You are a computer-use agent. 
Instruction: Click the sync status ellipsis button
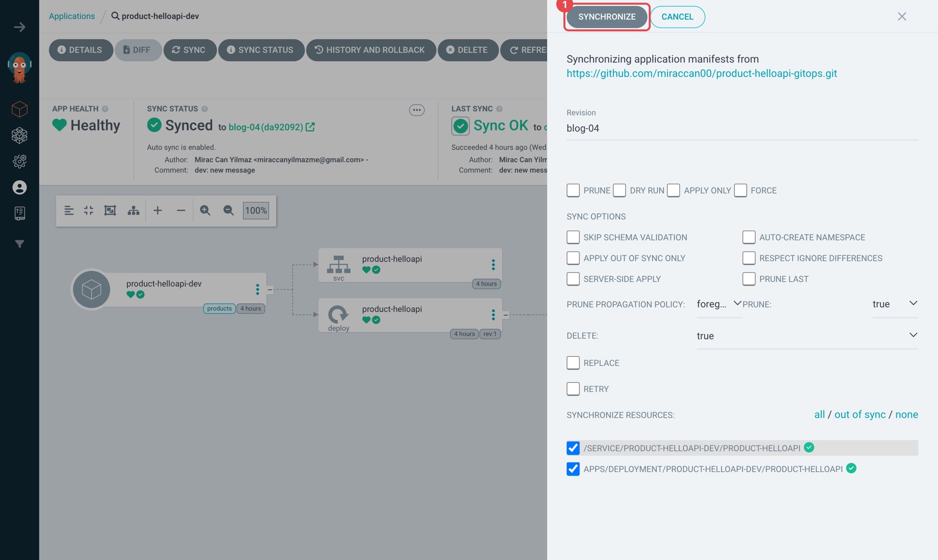click(x=416, y=110)
